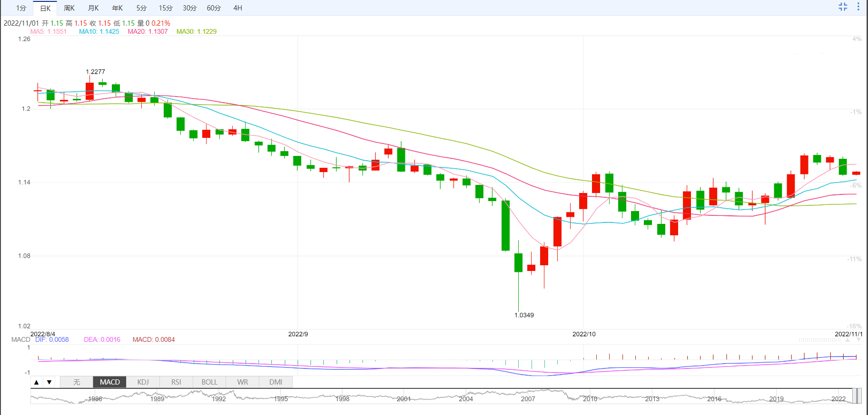The image size is (868, 415).
Task: Click the 2022/9 date axis label
Action: point(298,334)
